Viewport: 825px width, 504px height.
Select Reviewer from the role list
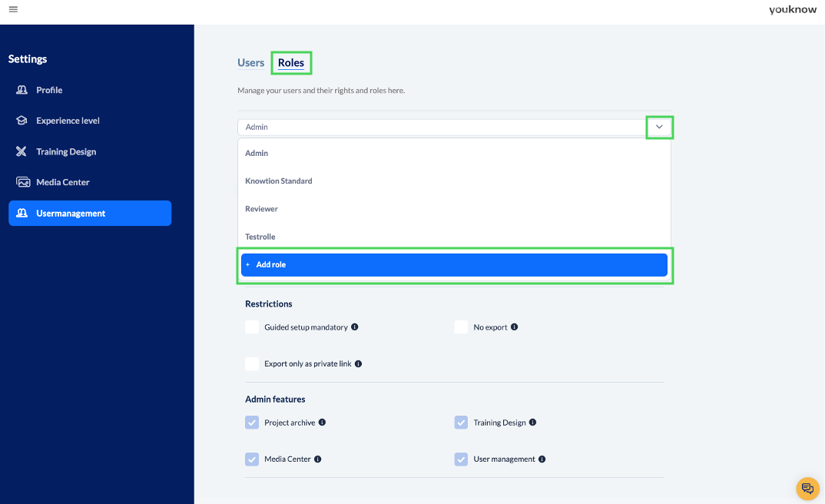tap(454, 209)
